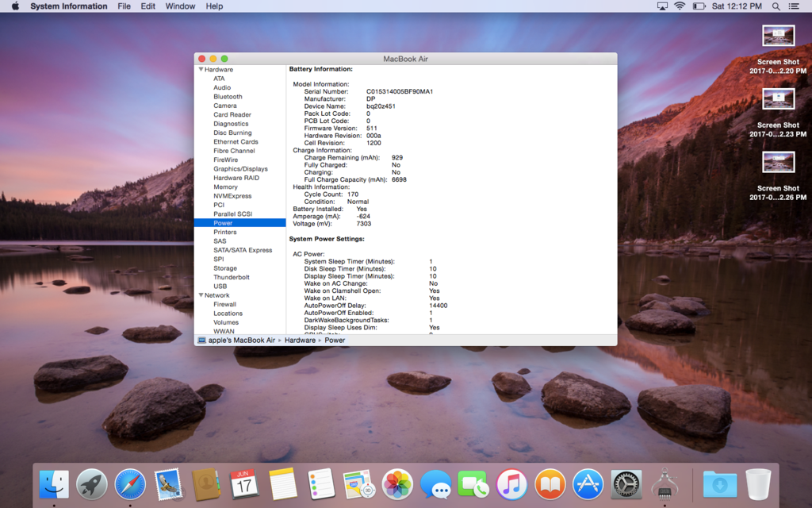The image size is (812, 508).
Task: Open the System Information app menu
Action: pyautogui.click(x=69, y=6)
